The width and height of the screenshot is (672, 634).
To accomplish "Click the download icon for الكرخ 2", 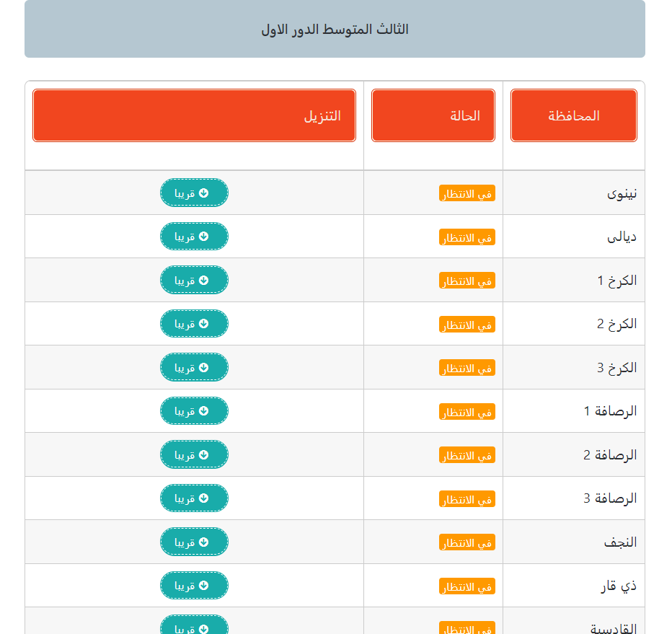I will [204, 323].
